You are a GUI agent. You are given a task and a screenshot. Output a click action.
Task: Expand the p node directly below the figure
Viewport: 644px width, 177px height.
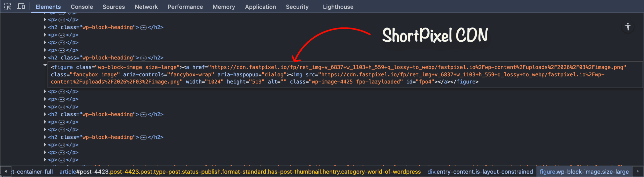45,91
